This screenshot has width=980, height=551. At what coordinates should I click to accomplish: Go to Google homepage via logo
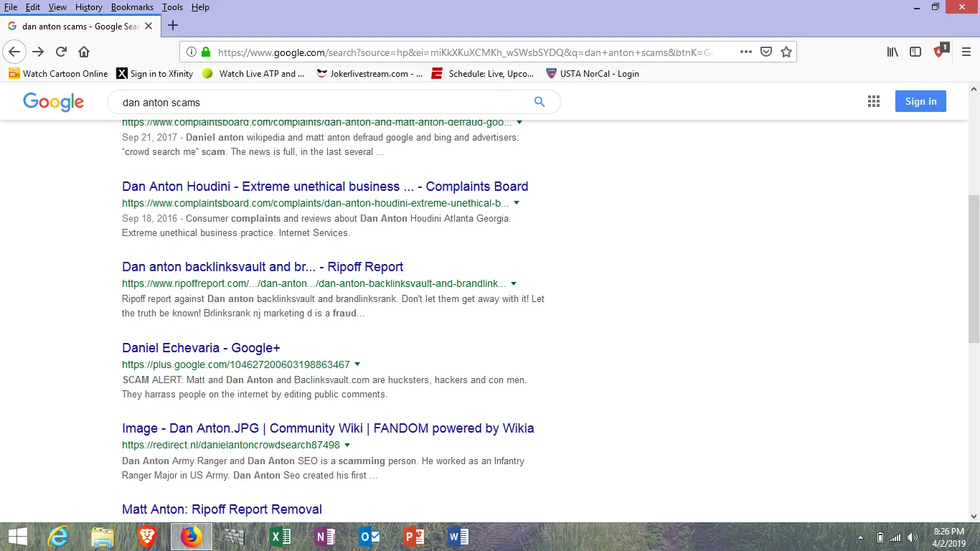point(54,102)
